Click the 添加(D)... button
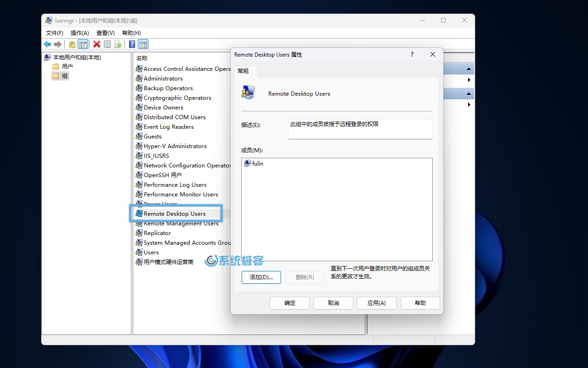The height and width of the screenshot is (368, 588). (261, 277)
